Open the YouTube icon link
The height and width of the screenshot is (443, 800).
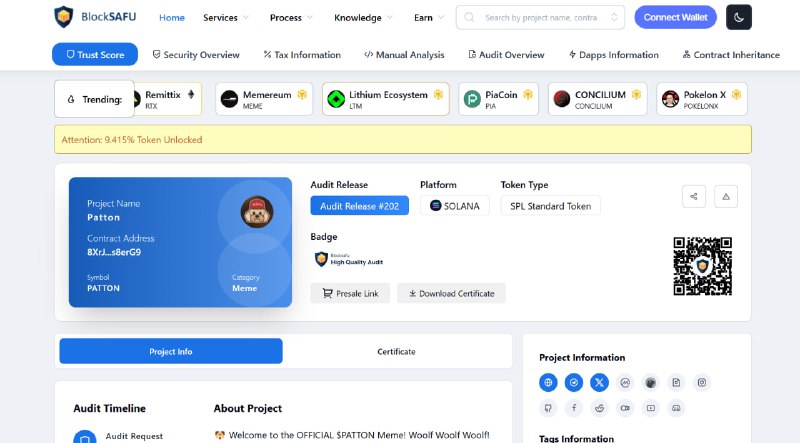pos(651,408)
